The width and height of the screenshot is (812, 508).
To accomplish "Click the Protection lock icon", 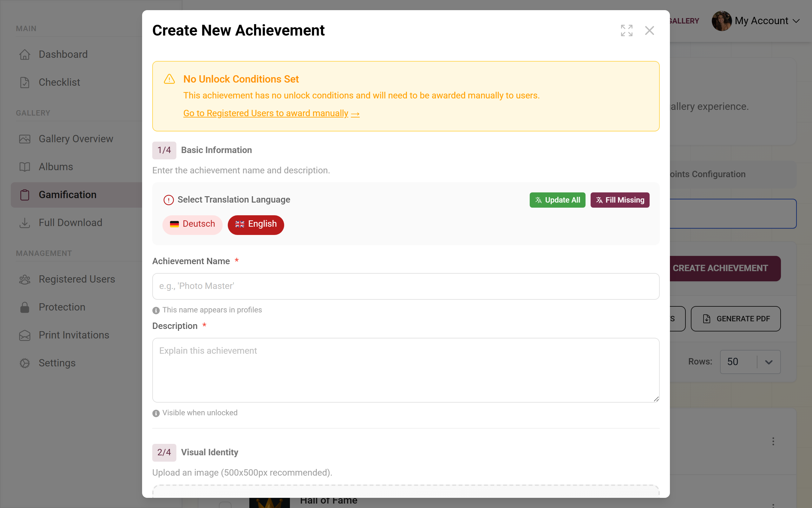I will (24, 307).
